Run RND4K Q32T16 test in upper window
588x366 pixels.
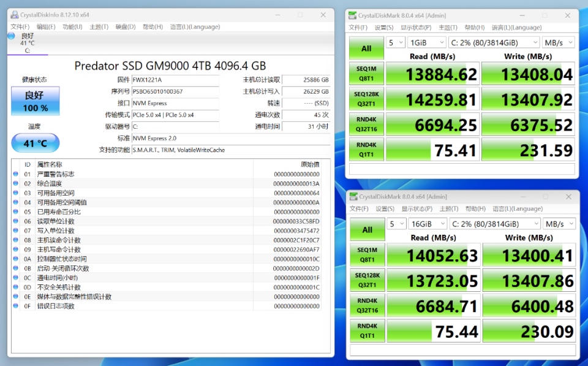tap(366, 124)
